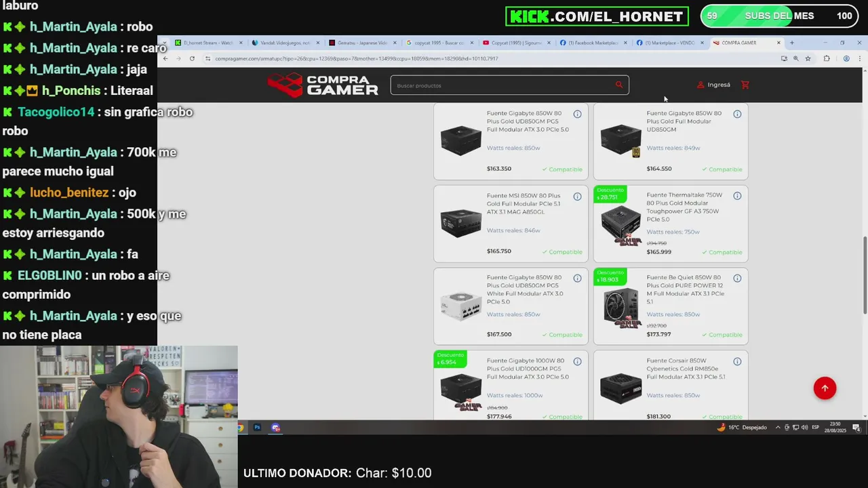
Task: Click the $165.750 price
Action: coord(499,251)
